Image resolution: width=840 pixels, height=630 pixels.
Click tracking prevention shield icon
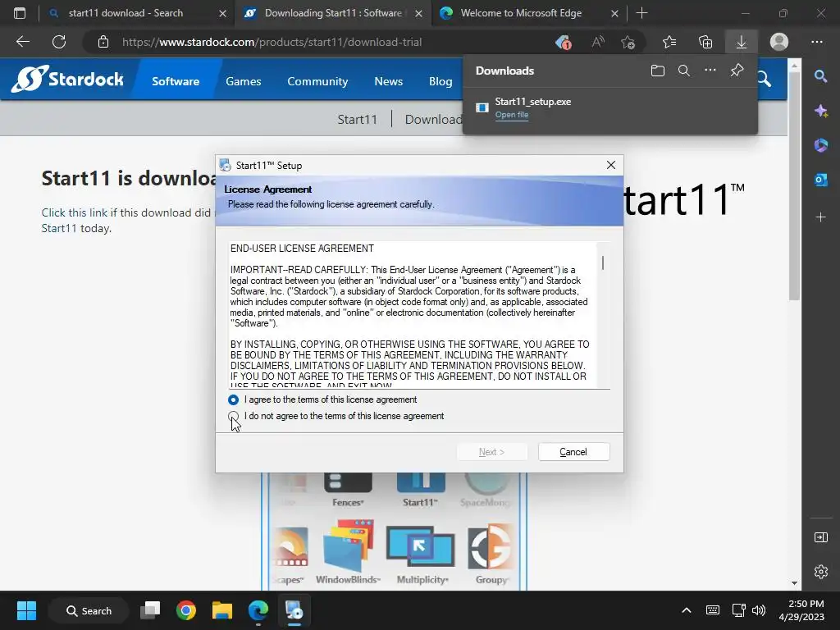(x=563, y=42)
